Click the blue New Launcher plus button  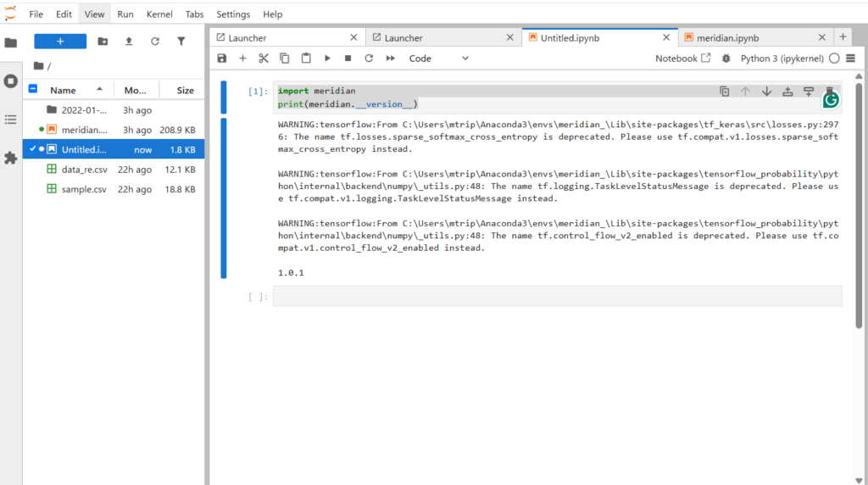click(x=60, y=42)
